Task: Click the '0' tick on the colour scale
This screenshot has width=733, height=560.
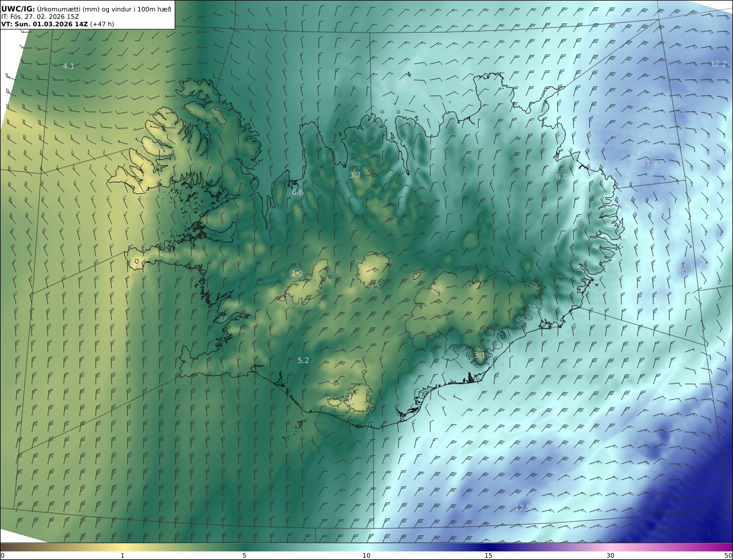Action: [2, 555]
